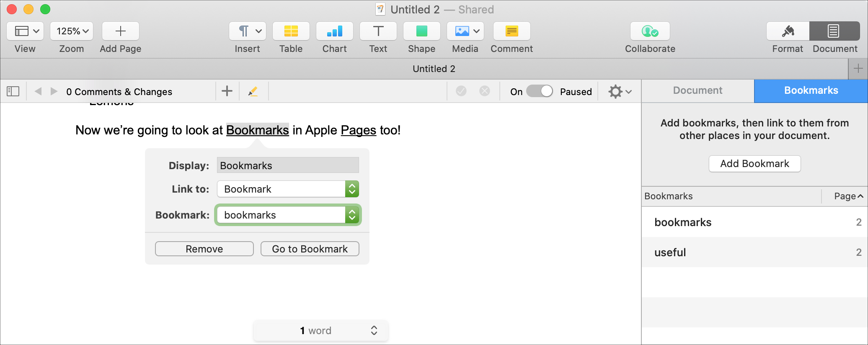The height and width of the screenshot is (345, 868).
Task: Click the Go to Bookmark button
Action: (x=310, y=249)
